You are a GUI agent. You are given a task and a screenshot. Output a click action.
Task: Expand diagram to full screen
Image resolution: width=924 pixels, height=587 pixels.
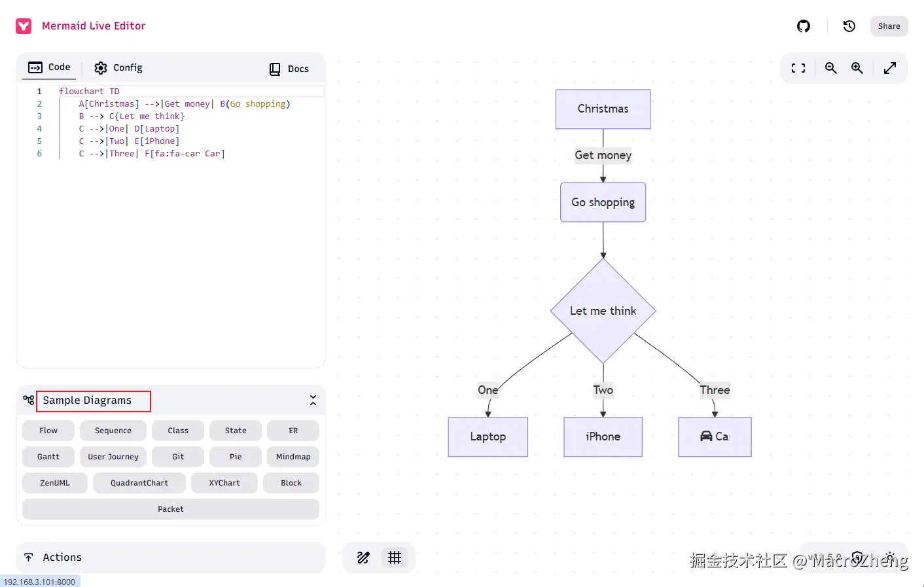click(x=890, y=68)
